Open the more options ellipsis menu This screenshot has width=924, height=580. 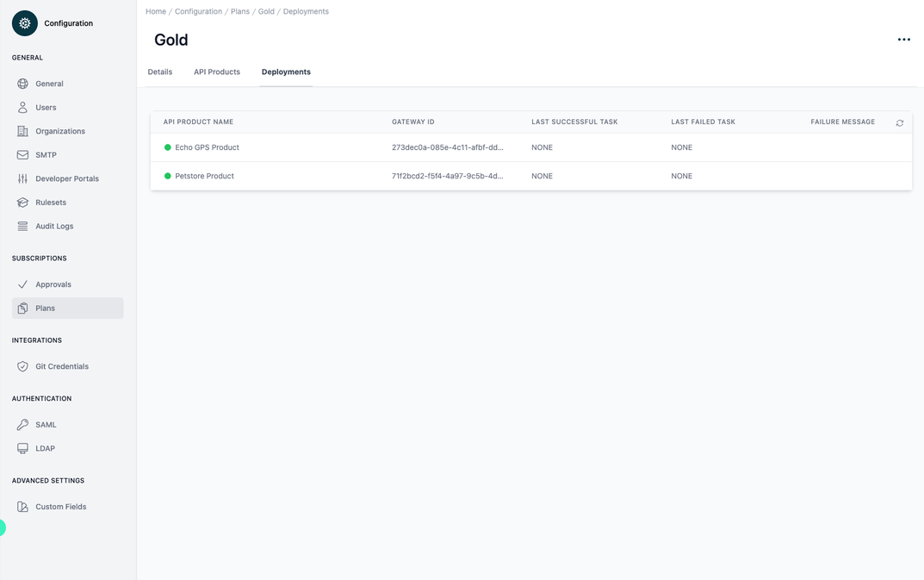coord(903,40)
